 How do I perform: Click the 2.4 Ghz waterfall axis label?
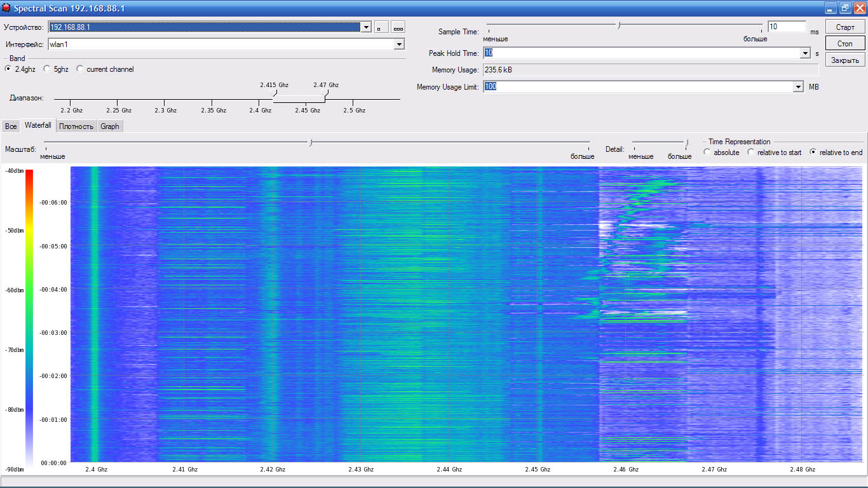click(x=97, y=470)
